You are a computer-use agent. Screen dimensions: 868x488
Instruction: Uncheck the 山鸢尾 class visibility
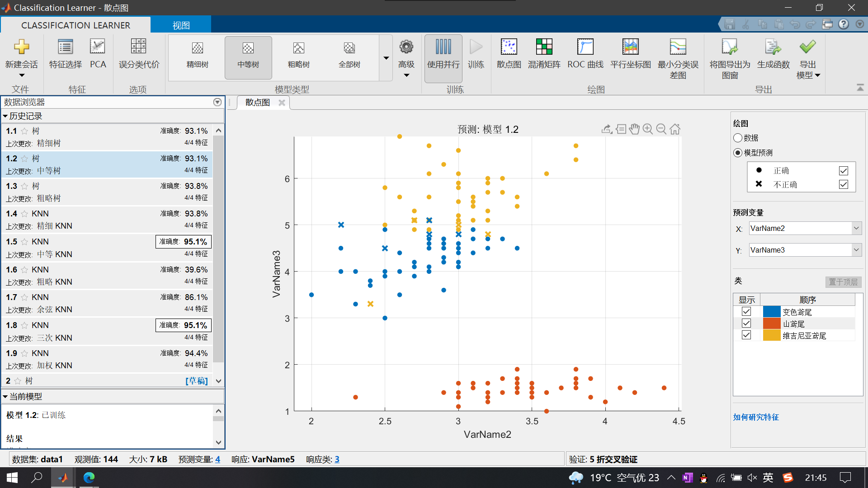point(746,323)
